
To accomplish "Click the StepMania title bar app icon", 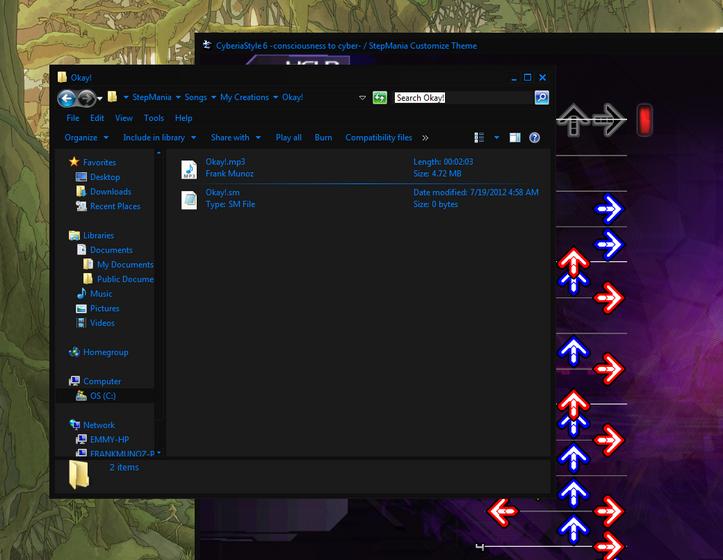I will click(207, 45).
